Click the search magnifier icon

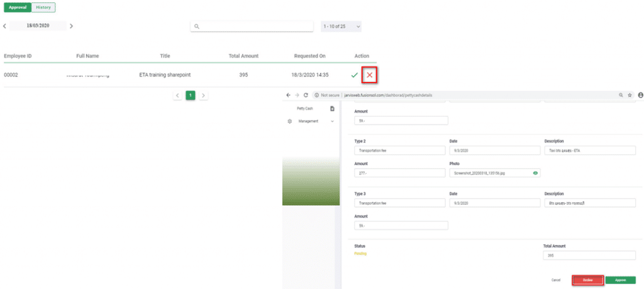click(x=197, y=26)
